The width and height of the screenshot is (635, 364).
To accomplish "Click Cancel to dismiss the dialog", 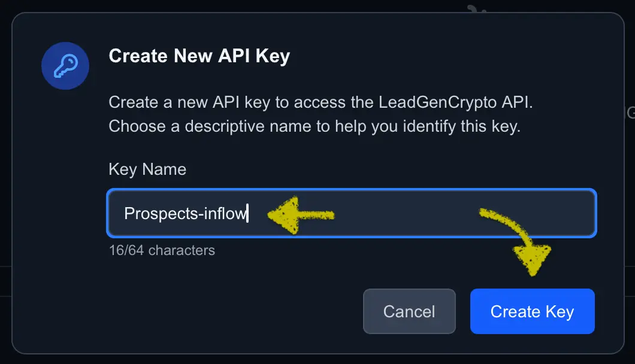I will pyautogui.click(x=409, y=311).
